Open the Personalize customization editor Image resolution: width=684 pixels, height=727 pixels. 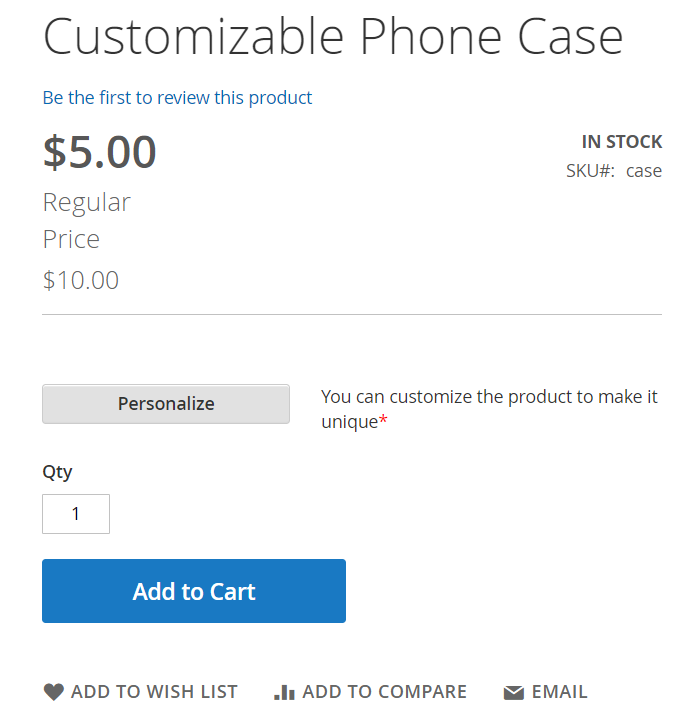pyautogui.click(x=166, y=404)
